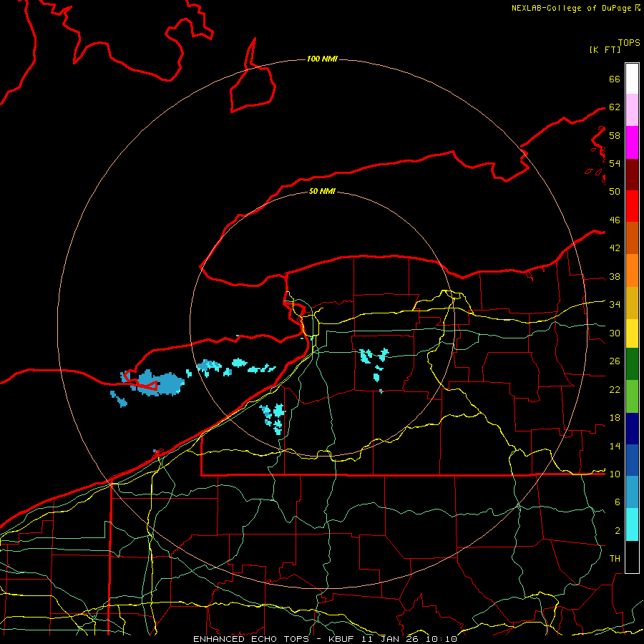Click the "58" legend value
Image resolution: width=644 pixels, height=644 pixels.
point(615,135)
